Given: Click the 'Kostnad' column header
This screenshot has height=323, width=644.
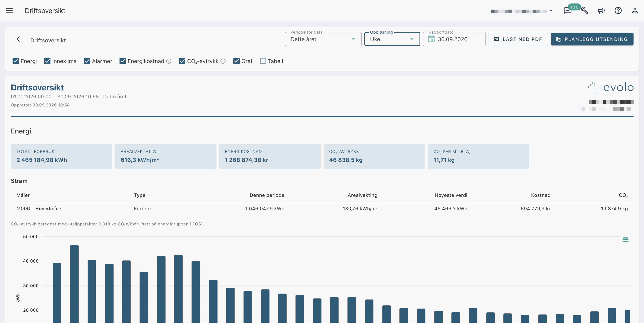Looking at the screenshot, I should click(541, 195).
